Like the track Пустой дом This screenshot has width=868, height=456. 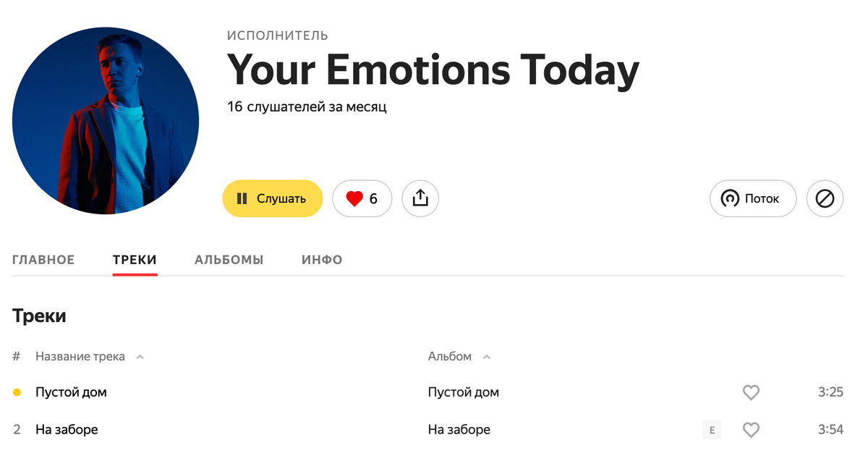coord(752,392)
